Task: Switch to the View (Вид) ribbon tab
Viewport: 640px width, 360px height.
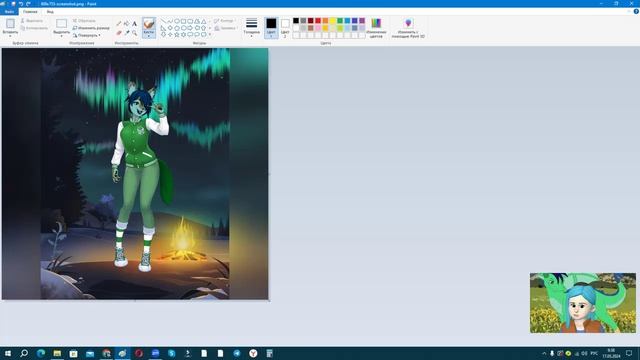Action: tap(50, 12)
